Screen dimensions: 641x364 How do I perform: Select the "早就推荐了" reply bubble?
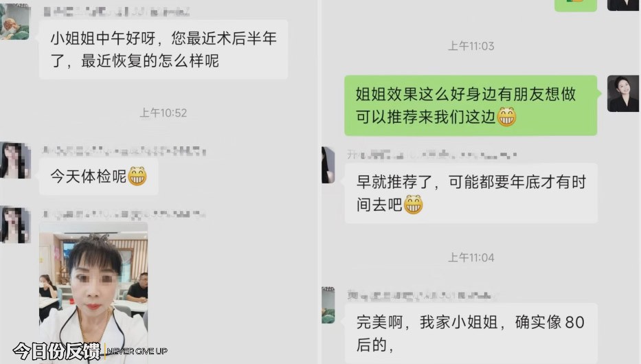pos(471,193)
